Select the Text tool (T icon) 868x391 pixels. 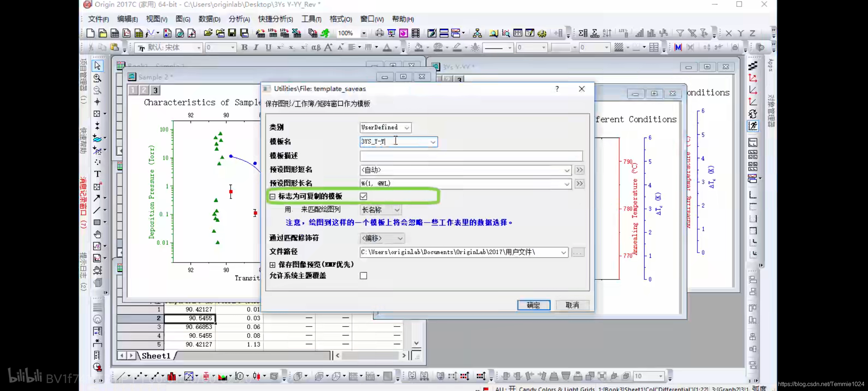[97, 174]
